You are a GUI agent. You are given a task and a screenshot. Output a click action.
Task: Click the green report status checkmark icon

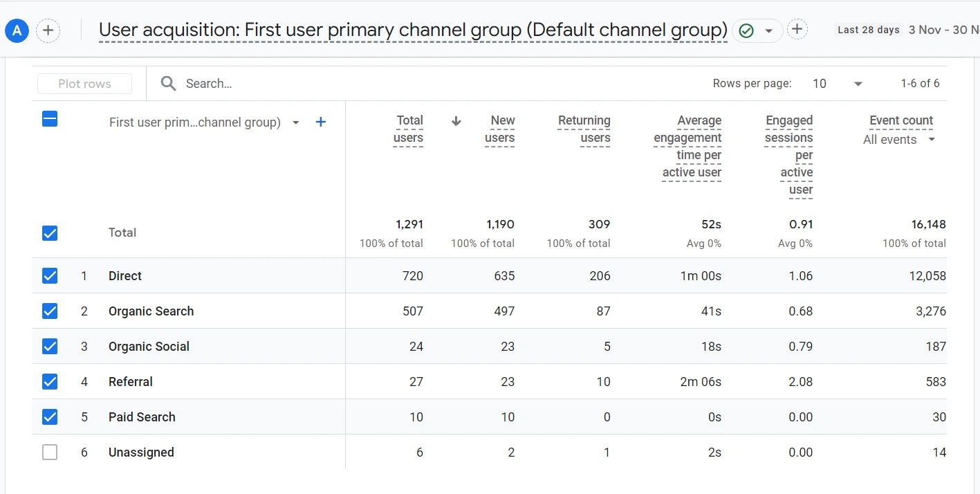pyautogui.click(x=746, y=30)
